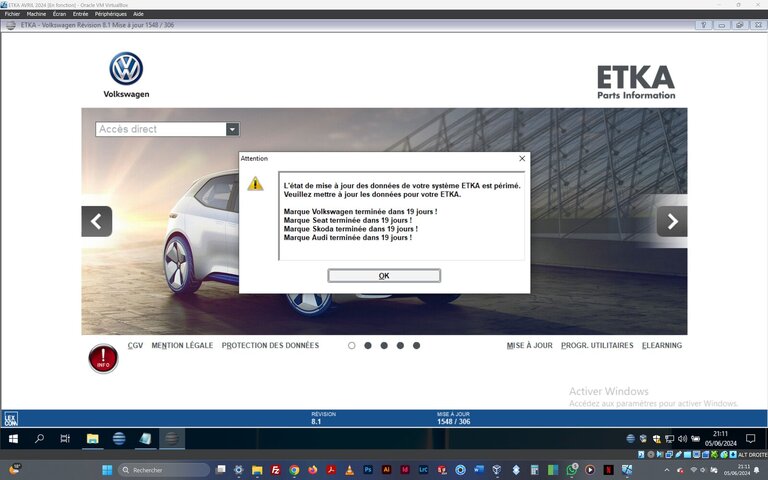
Task: Click the LexCom icon in the status bar
Action: (x=11, y=419)
